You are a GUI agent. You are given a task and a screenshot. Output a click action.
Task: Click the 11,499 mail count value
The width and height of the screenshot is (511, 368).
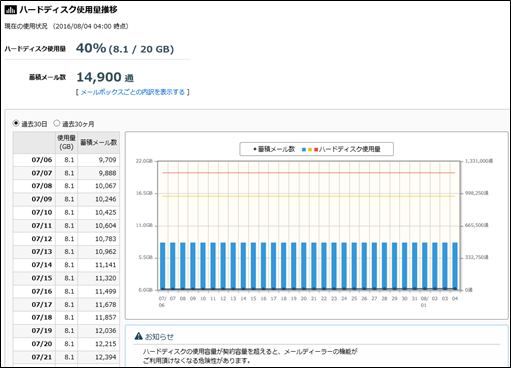click(x=106, y=291)
